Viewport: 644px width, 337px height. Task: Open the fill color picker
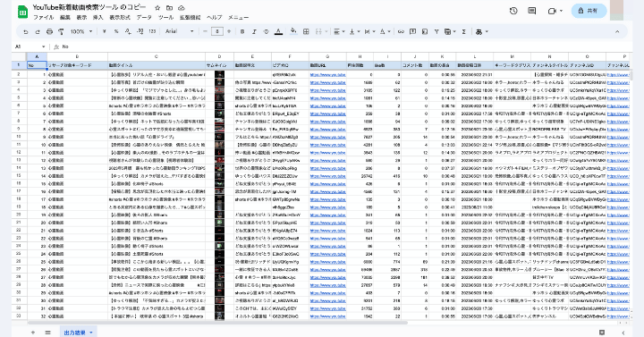click(293, 31)
